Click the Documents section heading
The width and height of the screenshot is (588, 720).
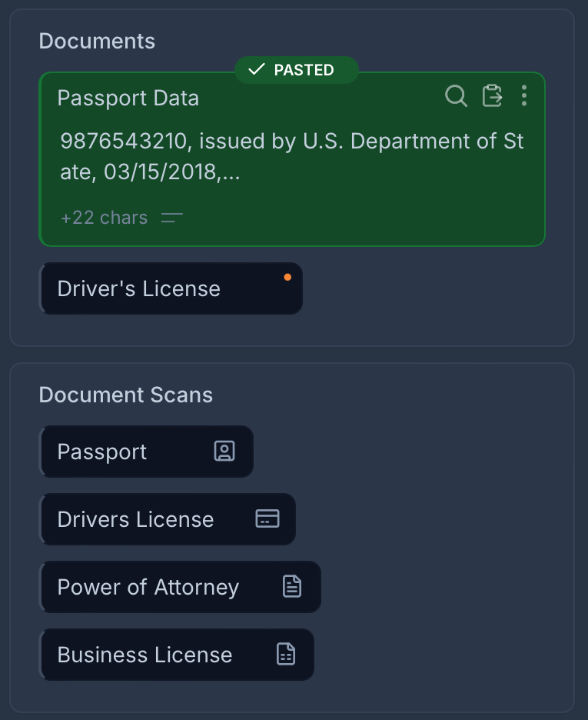97,42
